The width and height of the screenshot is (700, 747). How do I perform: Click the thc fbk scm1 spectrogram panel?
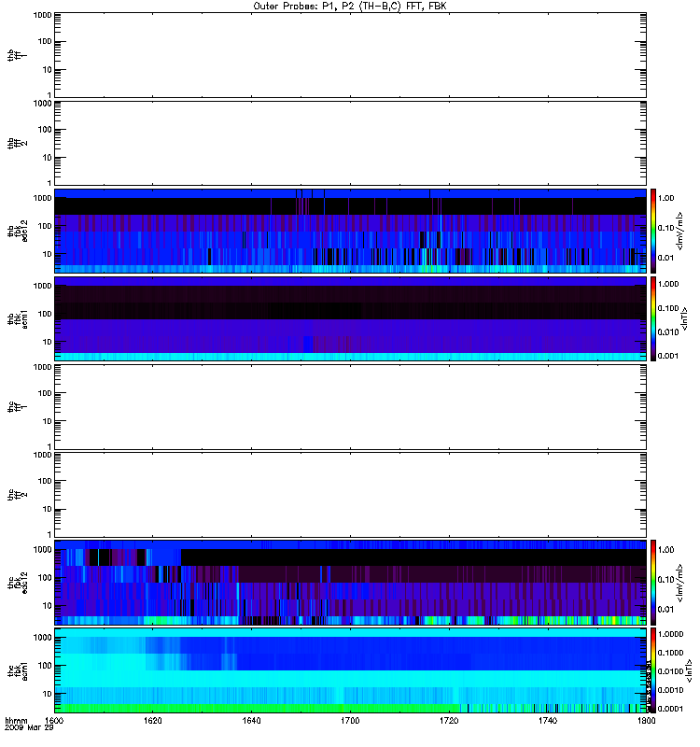[350, 670]
